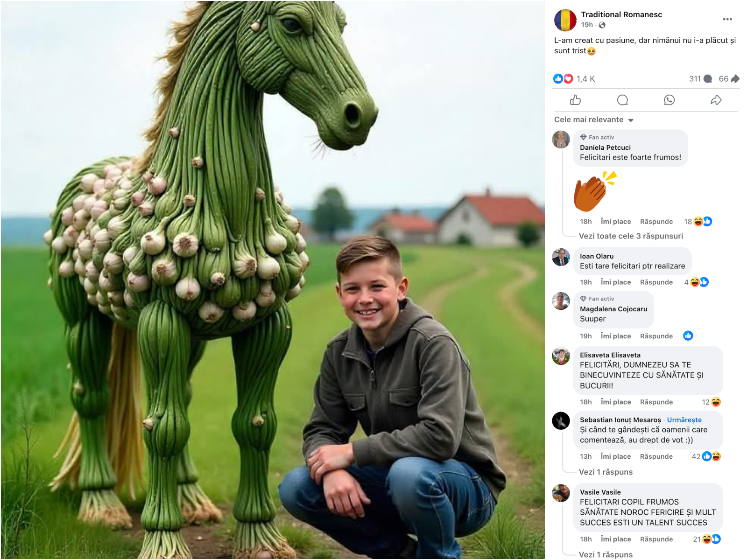Image resolution: width=747 pixels, height=560 pixels.
Task: Share the post via the WhatsApp icon
Action: tap(669, 100)
